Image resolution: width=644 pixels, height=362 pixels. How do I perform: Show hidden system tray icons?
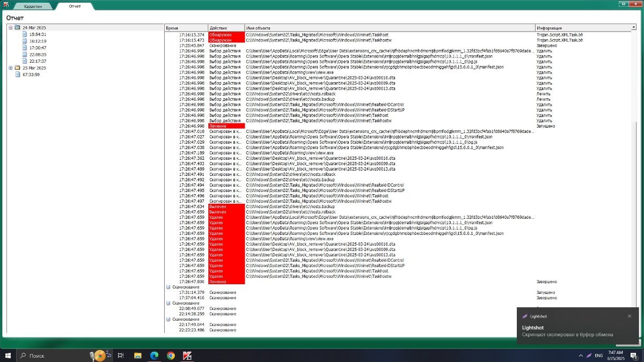pos(581,355)
